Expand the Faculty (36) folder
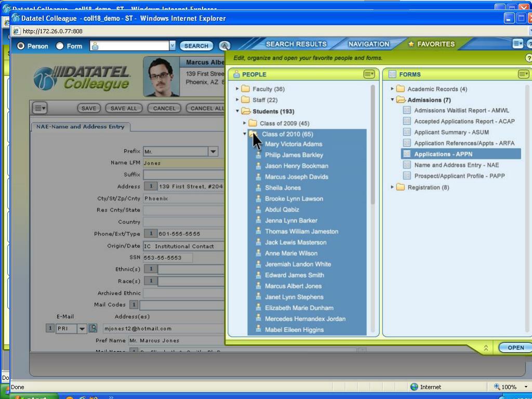This screenshot has height=399, width=532. pos(237,88)
